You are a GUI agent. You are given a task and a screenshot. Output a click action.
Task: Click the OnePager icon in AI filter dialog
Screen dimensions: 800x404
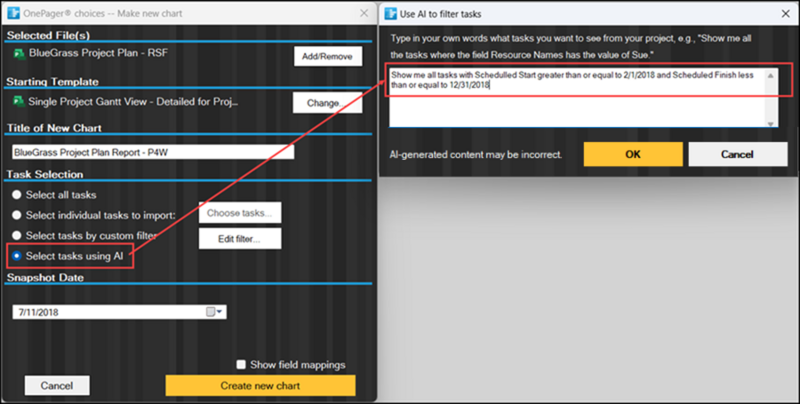(390, 14)
